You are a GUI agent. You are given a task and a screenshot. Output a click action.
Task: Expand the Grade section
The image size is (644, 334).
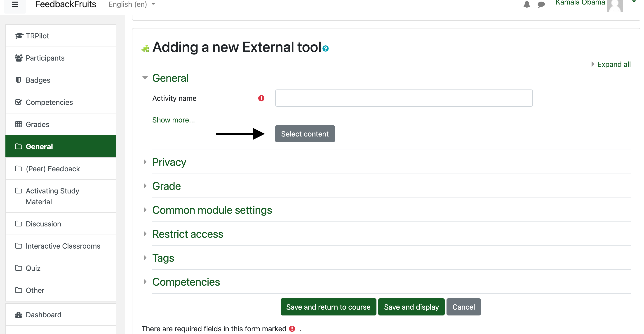(166, 186)
